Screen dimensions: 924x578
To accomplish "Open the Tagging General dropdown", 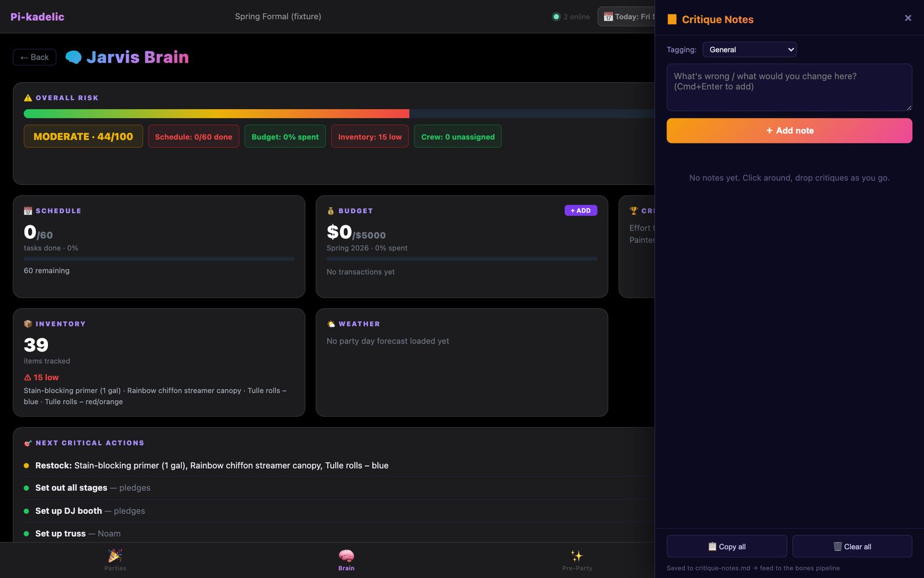I will pos(750,50).
